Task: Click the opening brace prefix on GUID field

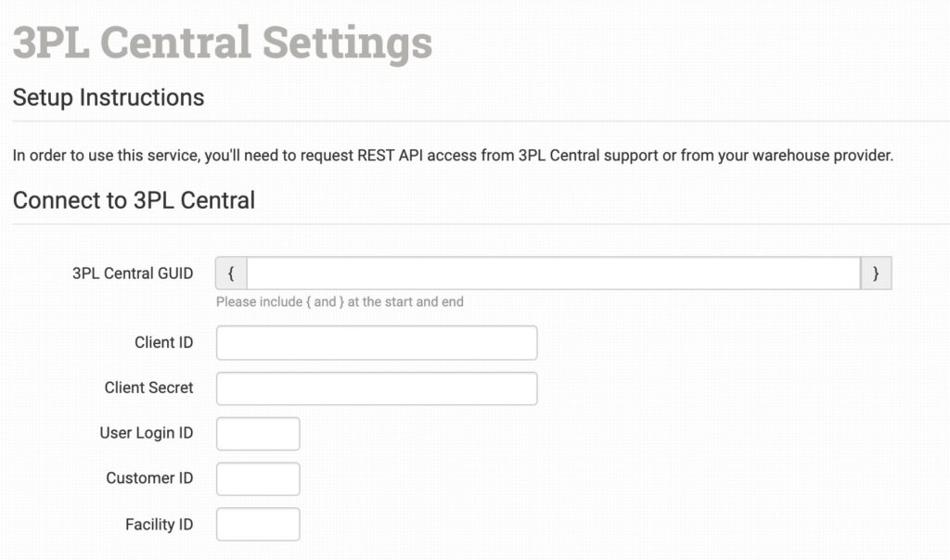Action: click(231, 274)
